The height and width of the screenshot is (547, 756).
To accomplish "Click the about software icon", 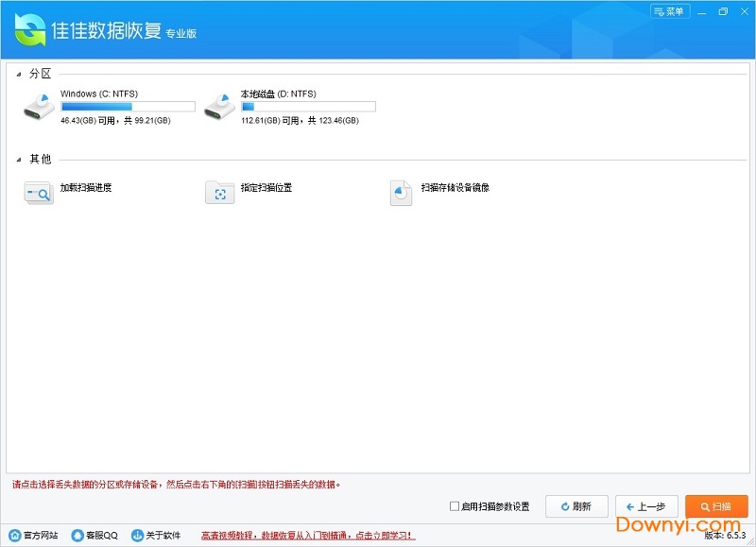I will pyautogui.click(x=137, y=536).
